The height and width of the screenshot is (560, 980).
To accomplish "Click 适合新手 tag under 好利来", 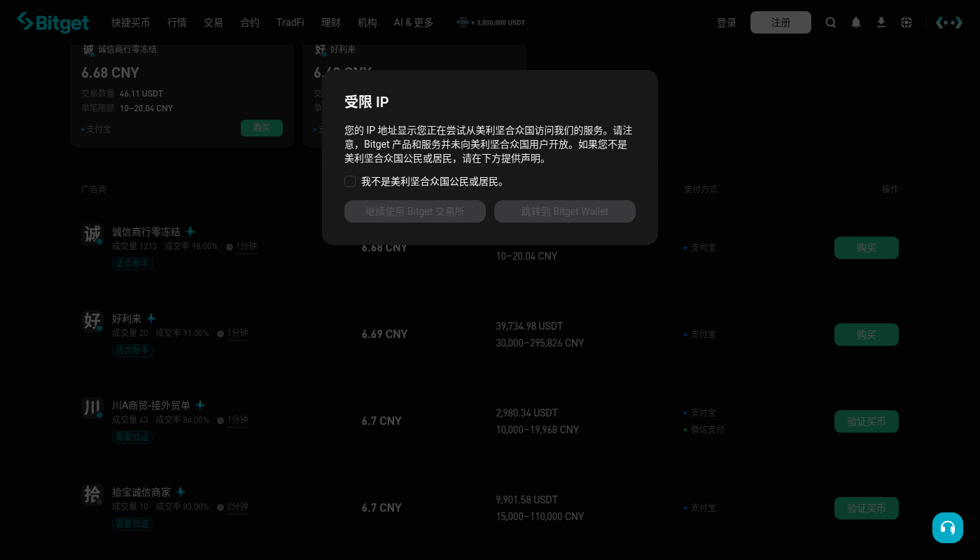I will point(132,350).
